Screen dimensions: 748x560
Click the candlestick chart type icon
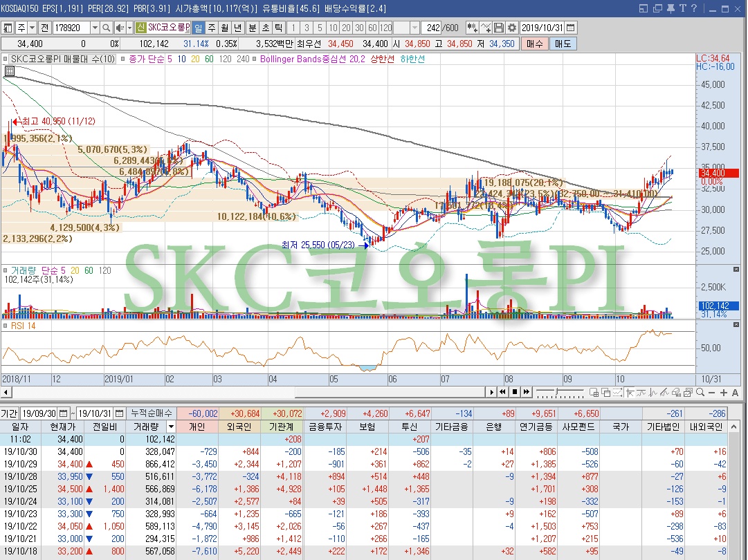tap(473, 28)
